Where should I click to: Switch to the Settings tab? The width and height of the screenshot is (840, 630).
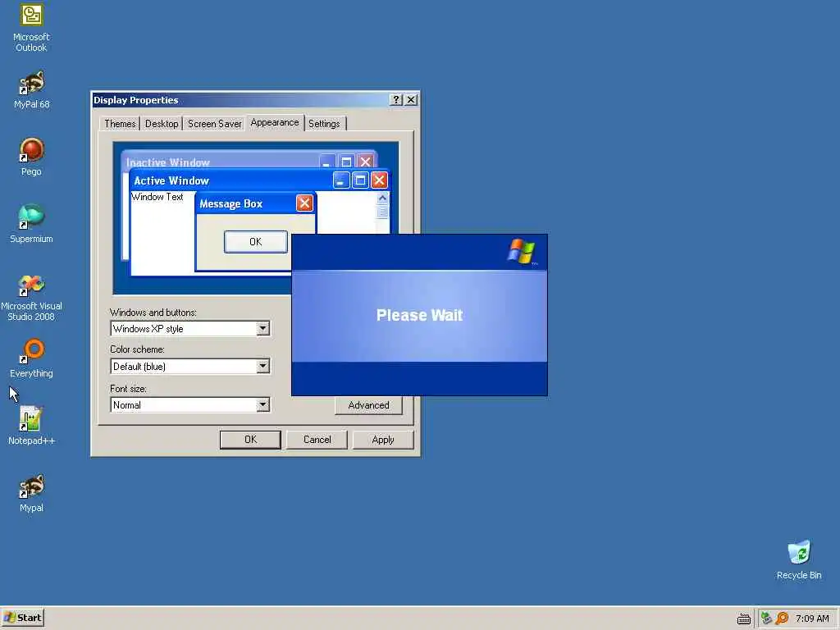point(324,124)
